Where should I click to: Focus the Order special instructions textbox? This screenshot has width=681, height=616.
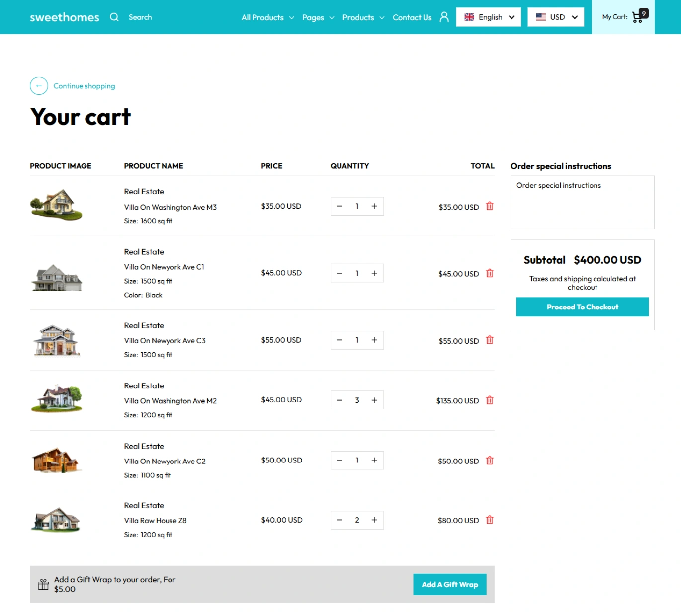pyautogui.click(x=582, y=203)
